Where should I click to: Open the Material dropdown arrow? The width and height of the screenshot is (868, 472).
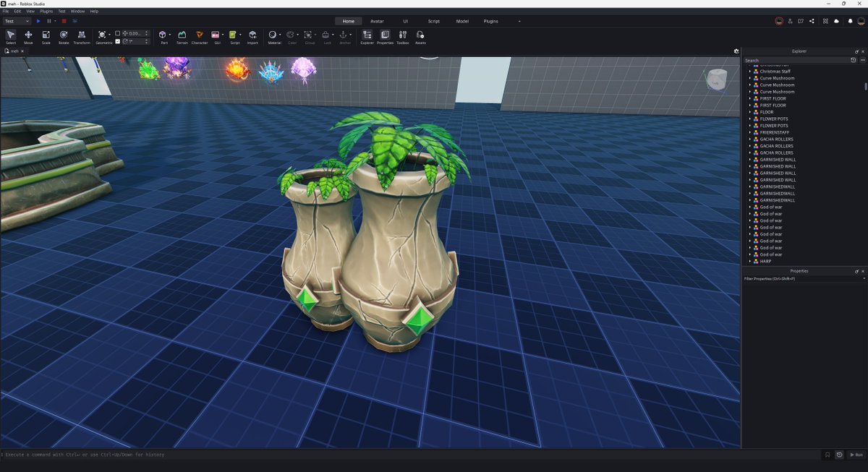(280, 35)
